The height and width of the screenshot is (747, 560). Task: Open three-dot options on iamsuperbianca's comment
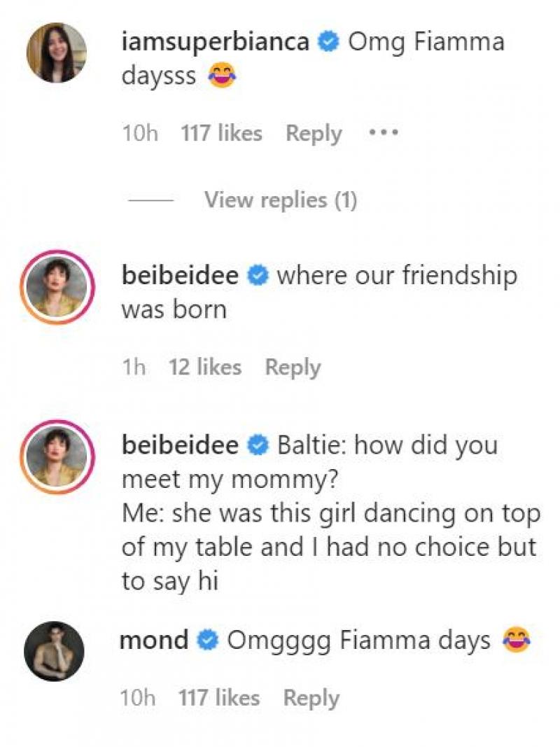(384, 132)
